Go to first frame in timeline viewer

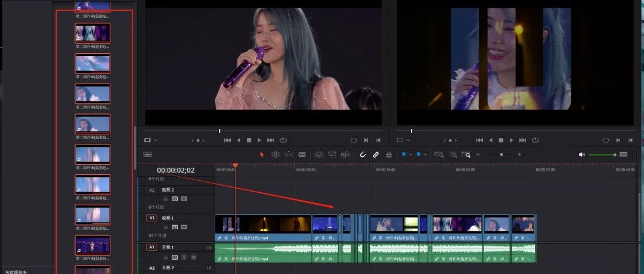tap(479, 140)
